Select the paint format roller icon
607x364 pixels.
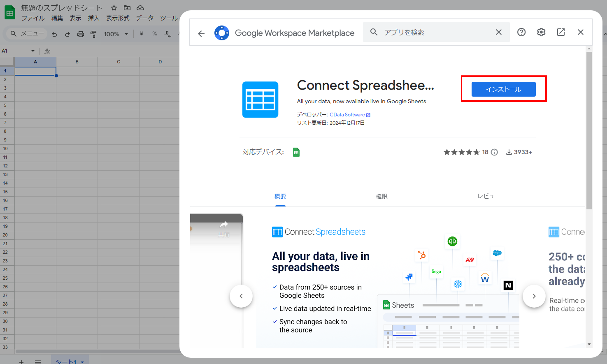[93, 34]
